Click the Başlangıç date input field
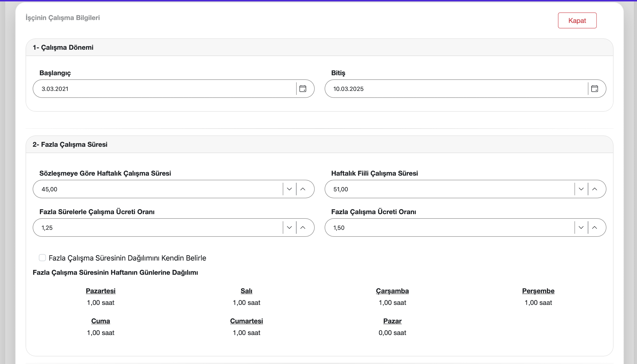Image resolution: width=637 pixels, height=364 pixels. click(x=163, y=89)
